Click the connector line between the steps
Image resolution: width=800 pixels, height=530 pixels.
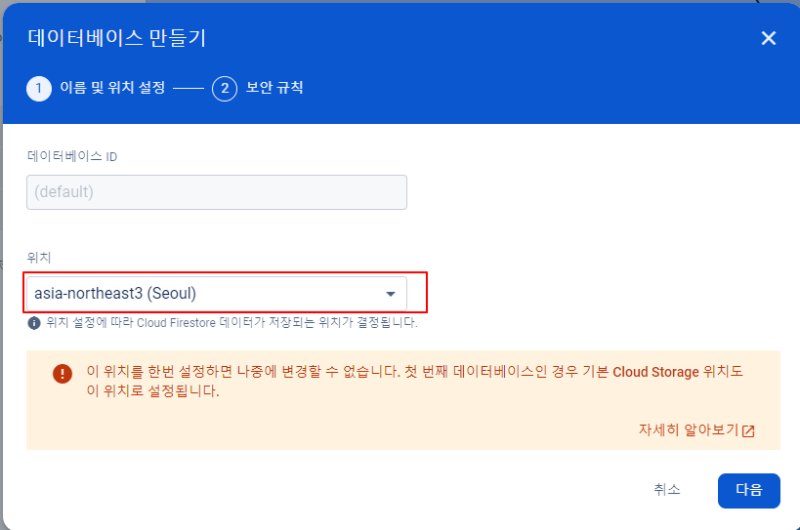[x=188, y=89]
